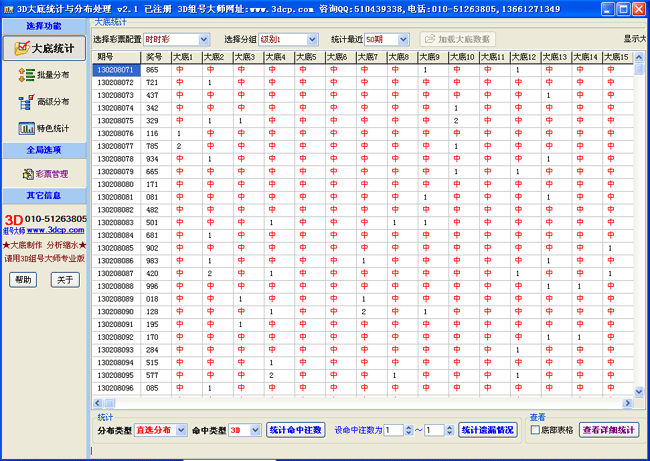Viewport: 650px width, 461px height.
Task: Click the 统计命中注数 button
Action: 296,430
